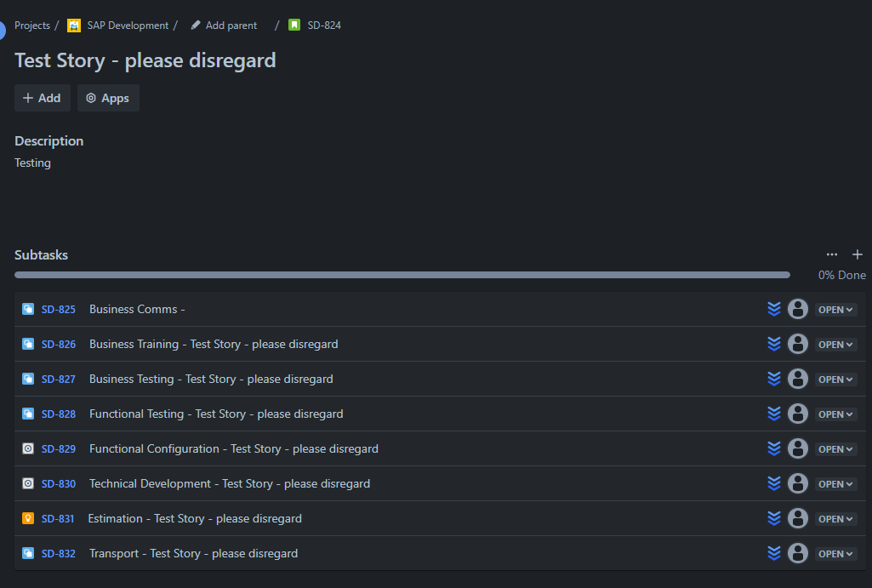The height and width of the screenshot is (588, 872).
Task: Click the assignee avatar for SD-832
Action: pos(797,553)
